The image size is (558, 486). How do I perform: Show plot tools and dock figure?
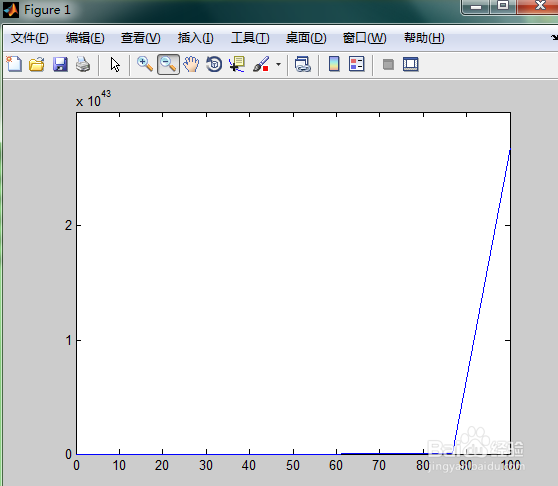[411, 64]
